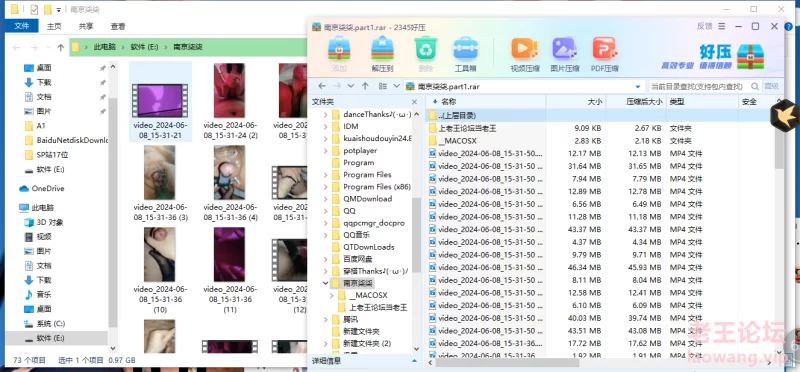Expand the danceThanks folder tree node
Image resolution: width=800 pixels, height=372 pixels.
coord(326,114)
